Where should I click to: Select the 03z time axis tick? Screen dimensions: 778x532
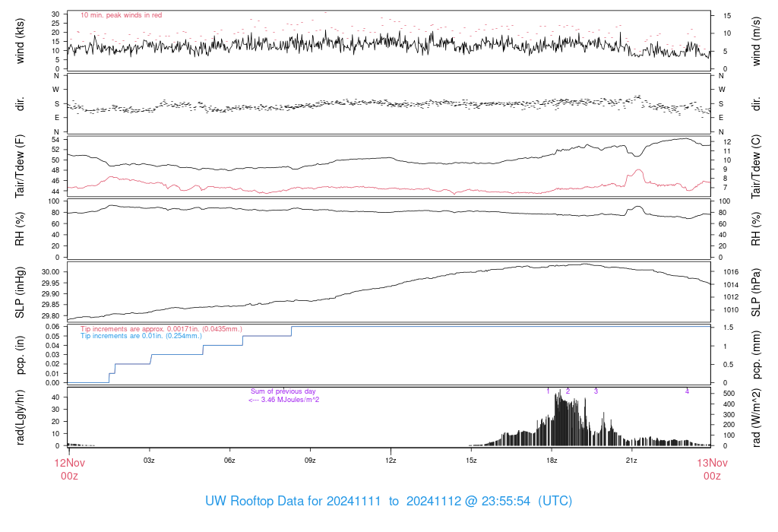[x=150, y=461]
